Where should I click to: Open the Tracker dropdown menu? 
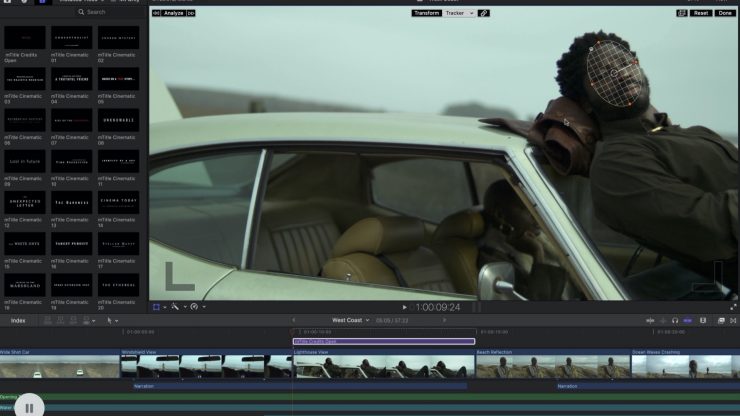pyautogui.click(x=458, y=13)
